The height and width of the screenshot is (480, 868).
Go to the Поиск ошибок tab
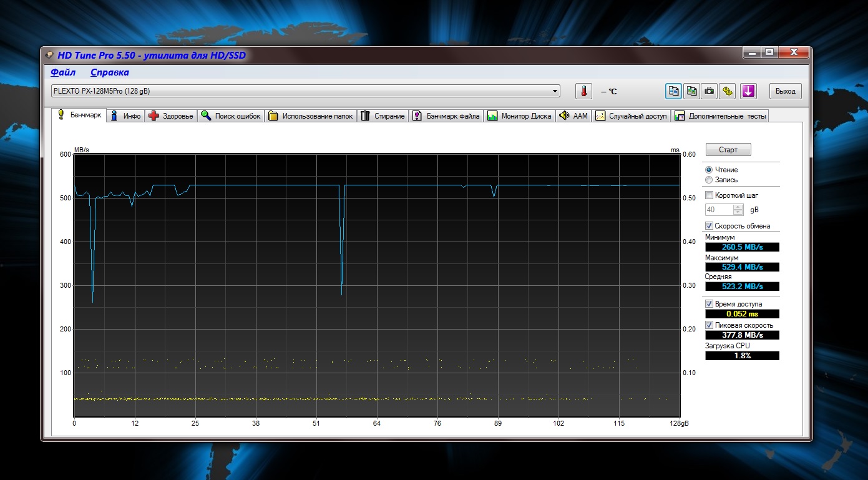231,116
